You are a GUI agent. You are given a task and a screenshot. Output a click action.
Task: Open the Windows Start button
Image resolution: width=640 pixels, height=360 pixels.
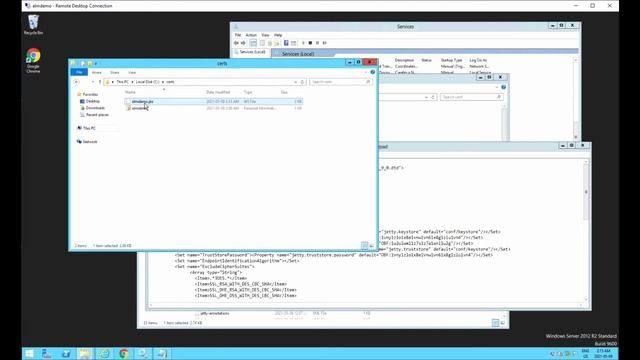point(29,353)
